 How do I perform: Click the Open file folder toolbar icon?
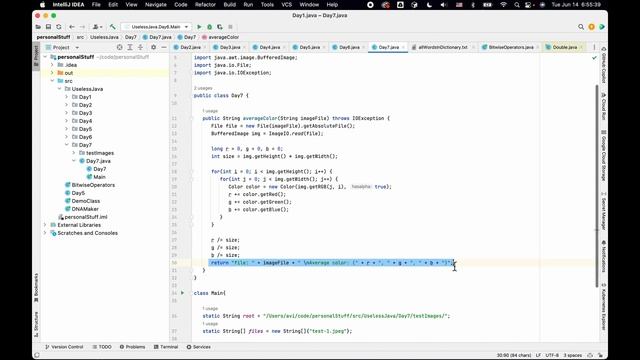38,27
